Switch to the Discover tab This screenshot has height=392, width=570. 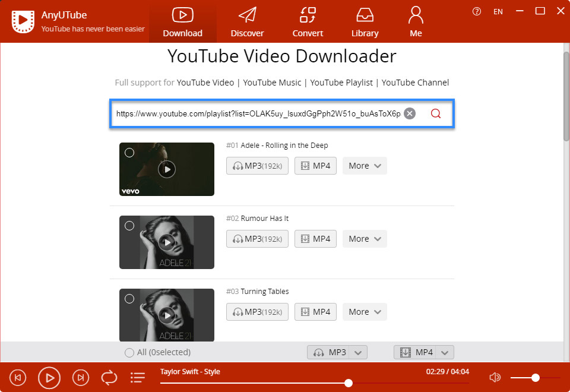click(x=247, y=22)
